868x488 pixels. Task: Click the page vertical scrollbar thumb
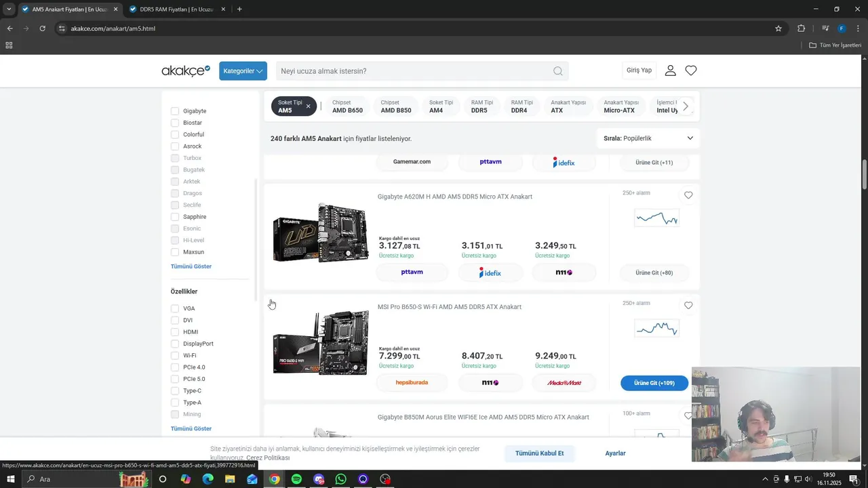pos(865,175)
